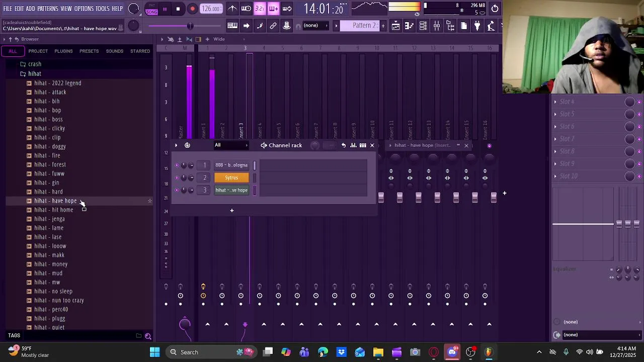Open the tempo tapper icon
The height and width of the screenshot is (362, 644).
[x=491, y=26]
